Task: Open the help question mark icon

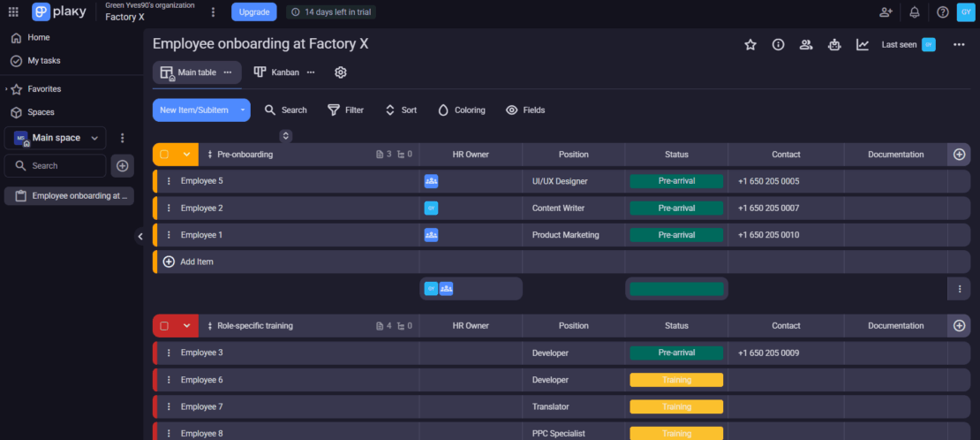Action: pyautogui.click(x=943, y=11)
